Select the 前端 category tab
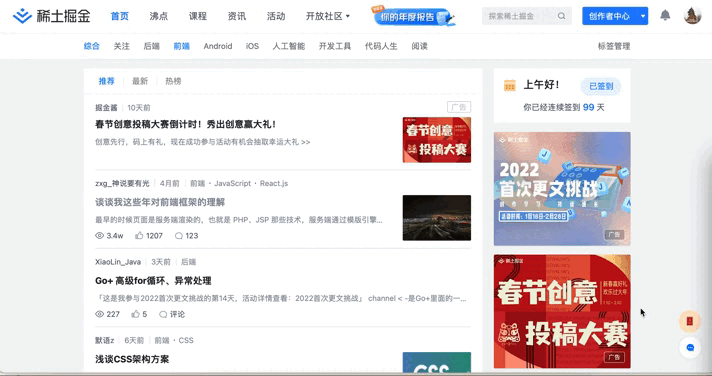Viewport: 712px width, 376px height. tap(181, 46)
